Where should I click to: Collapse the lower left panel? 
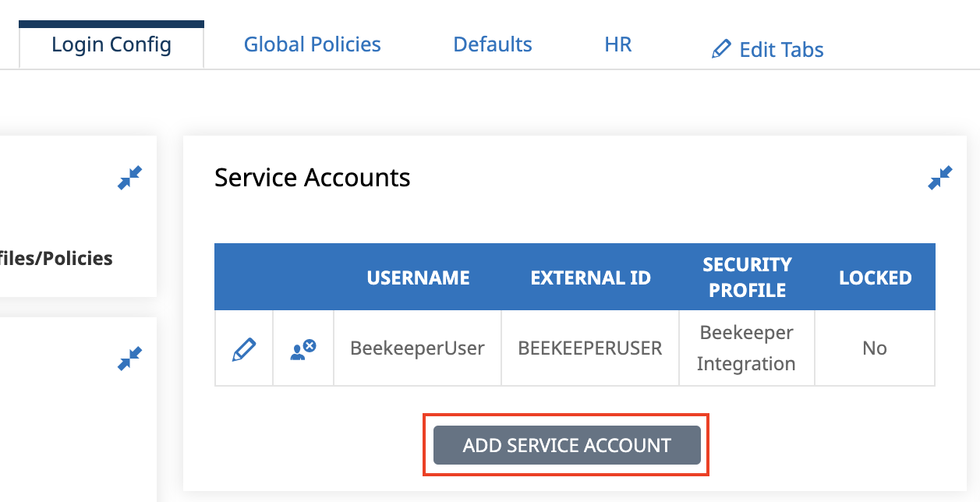tap(129, 358)
